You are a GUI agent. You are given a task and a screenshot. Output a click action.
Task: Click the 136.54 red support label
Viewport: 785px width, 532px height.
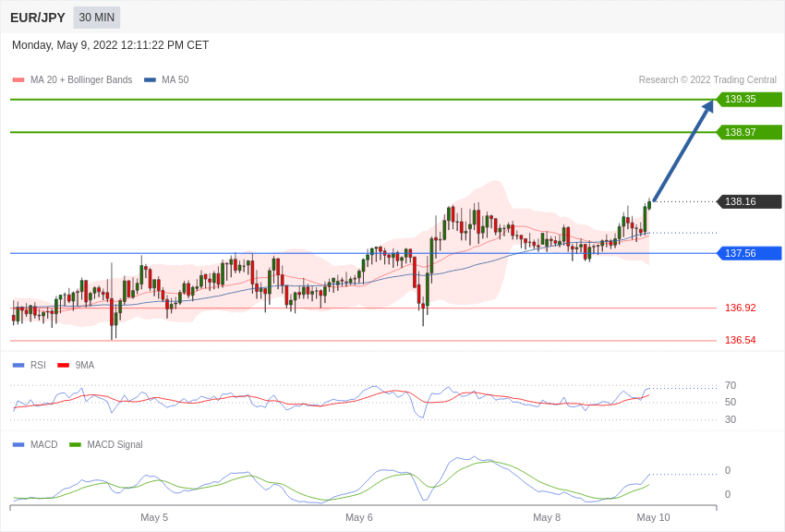click(740, 340)
